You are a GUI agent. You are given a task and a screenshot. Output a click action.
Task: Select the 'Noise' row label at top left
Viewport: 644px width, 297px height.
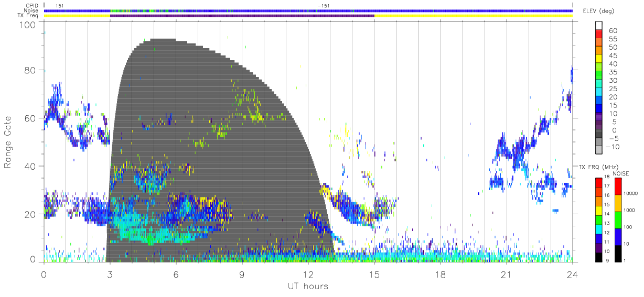click(32, 10)
